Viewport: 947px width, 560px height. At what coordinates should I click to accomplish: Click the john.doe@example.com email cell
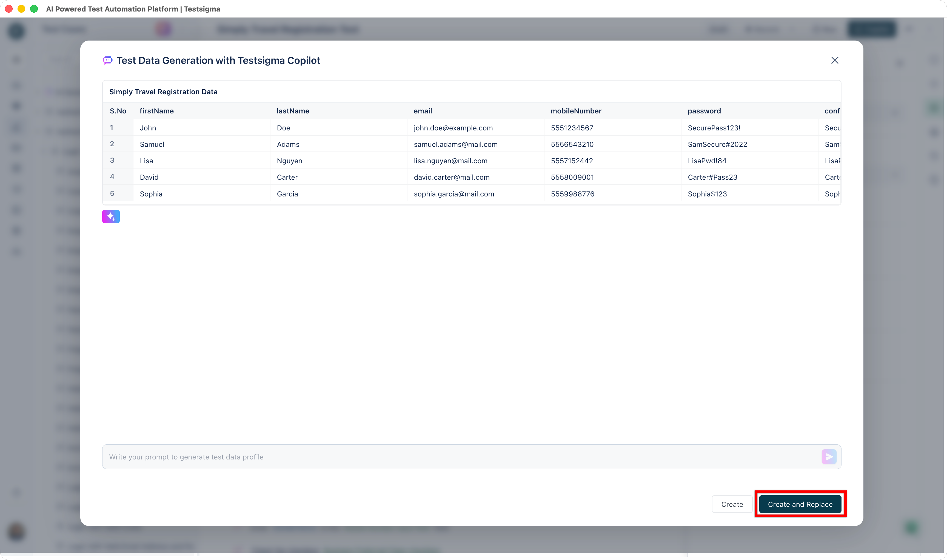[x=476, y=128]
